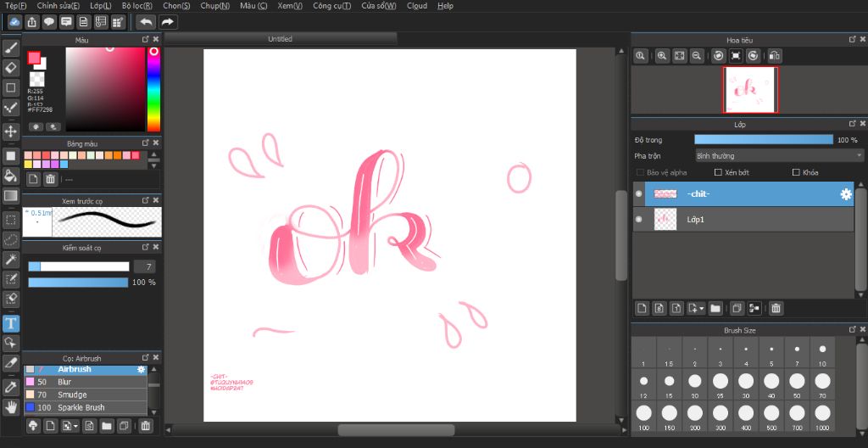The height and width of the screenshot is (448, 868).
Task: Select the Bucket fill tool
Action: (10, 176)
